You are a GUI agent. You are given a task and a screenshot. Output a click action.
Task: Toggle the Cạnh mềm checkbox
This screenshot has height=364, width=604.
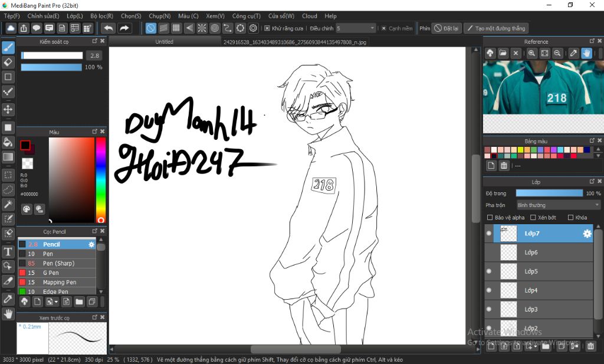[383, 28]
